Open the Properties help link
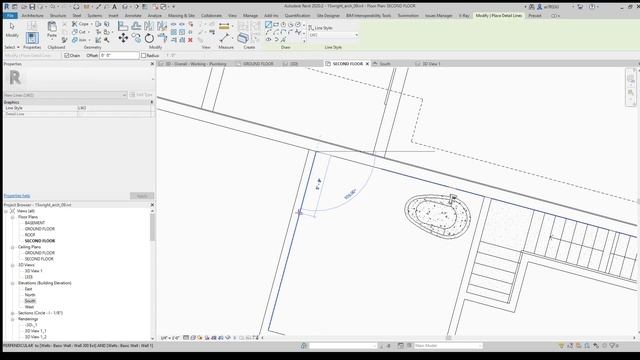This screenshot has height=360, width=640. point(17,196)
